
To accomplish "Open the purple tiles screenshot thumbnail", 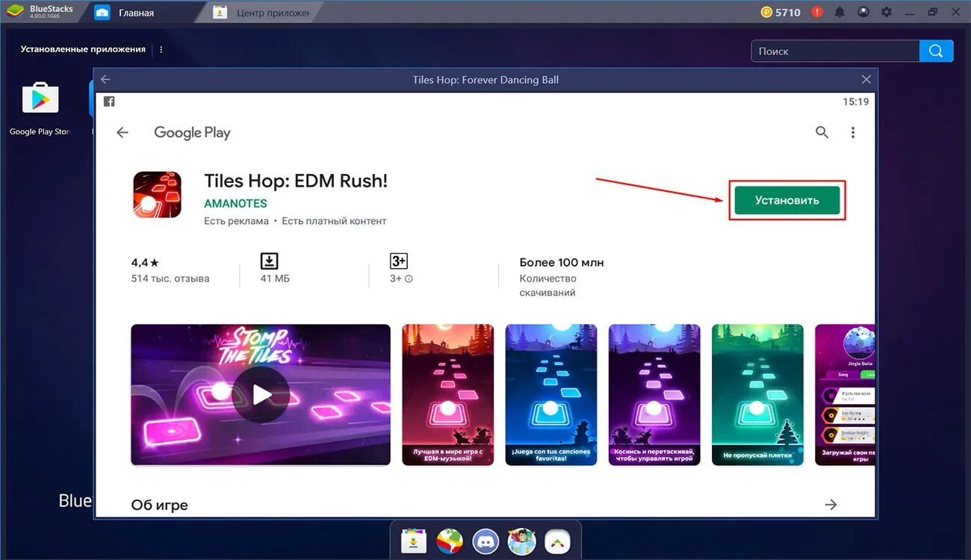I will 654,394.
